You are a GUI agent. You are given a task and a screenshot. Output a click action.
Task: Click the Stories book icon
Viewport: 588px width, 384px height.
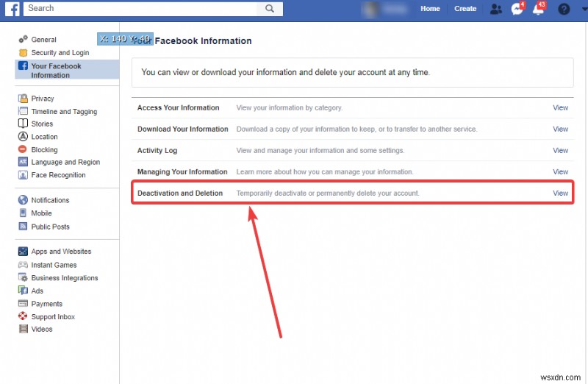tap(23, 124)
